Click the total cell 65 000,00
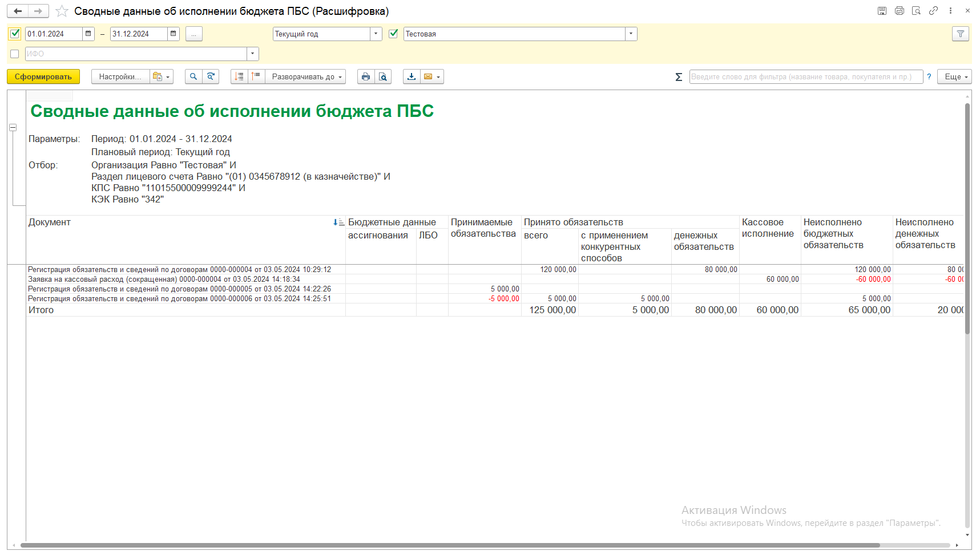Viewport: 980px width, 555px height. 869,310
